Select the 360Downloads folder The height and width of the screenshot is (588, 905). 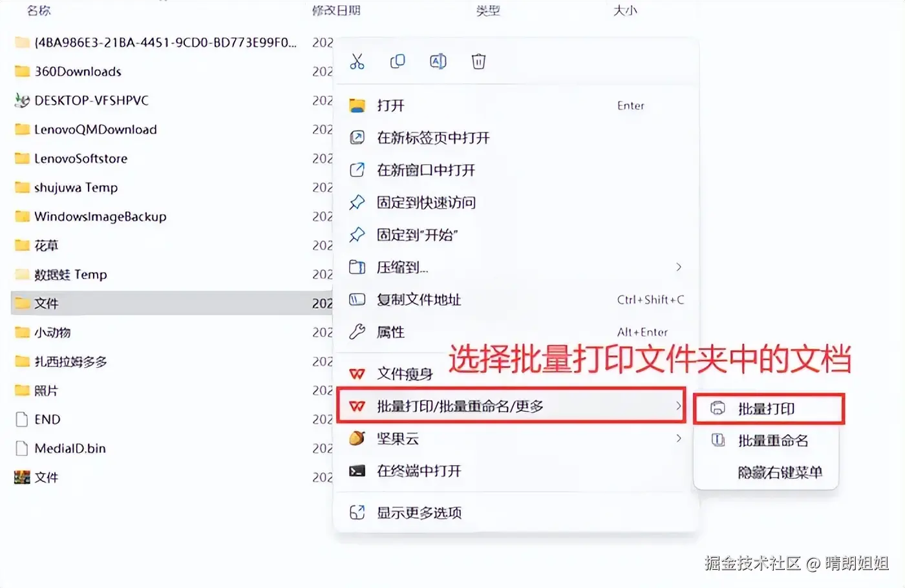click(x=78, y=72)
